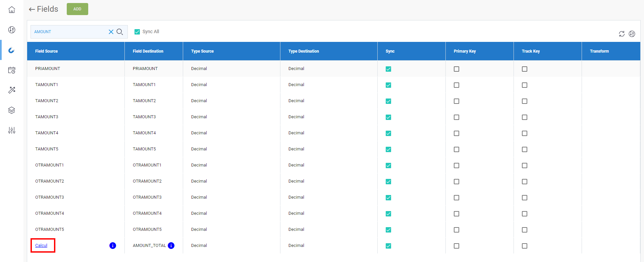Open the magic wand sidebar icon
This screenshot has width=644, height=262.
tap(12, 90)
